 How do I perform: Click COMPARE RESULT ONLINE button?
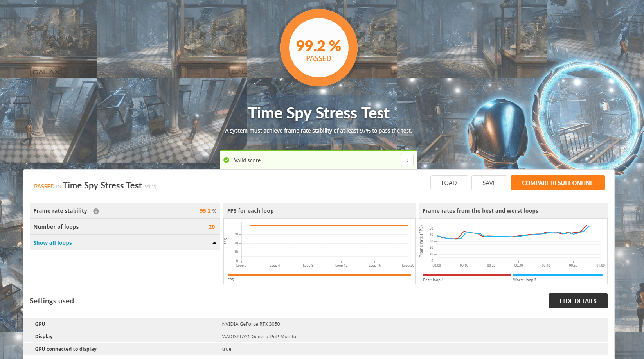click(x=558, y=183)
